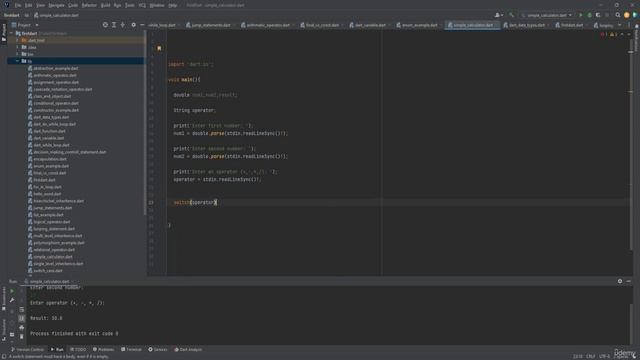Click the green Run button in toolbar
Viewport: 640px width, 360px height.
pos(581,15)
